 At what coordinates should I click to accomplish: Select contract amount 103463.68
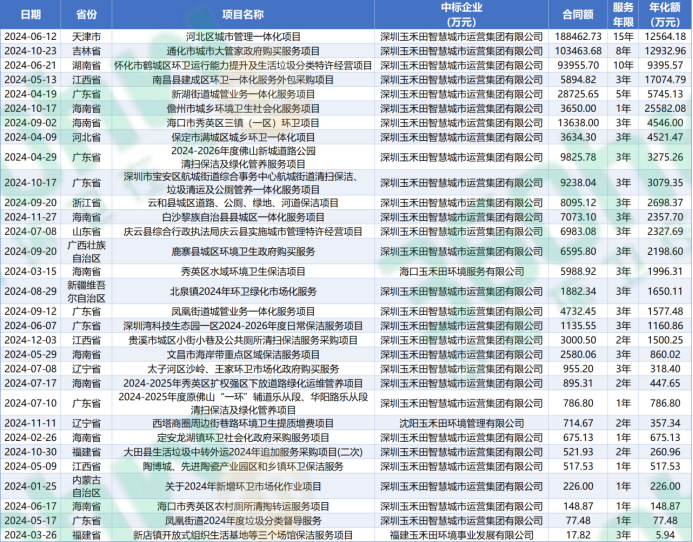578,51
